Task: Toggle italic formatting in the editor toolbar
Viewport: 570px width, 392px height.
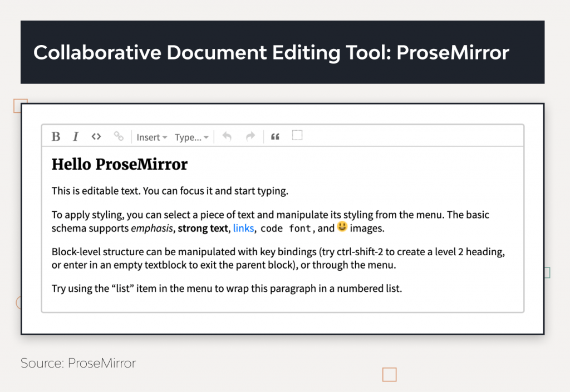Action: point(75,136)
